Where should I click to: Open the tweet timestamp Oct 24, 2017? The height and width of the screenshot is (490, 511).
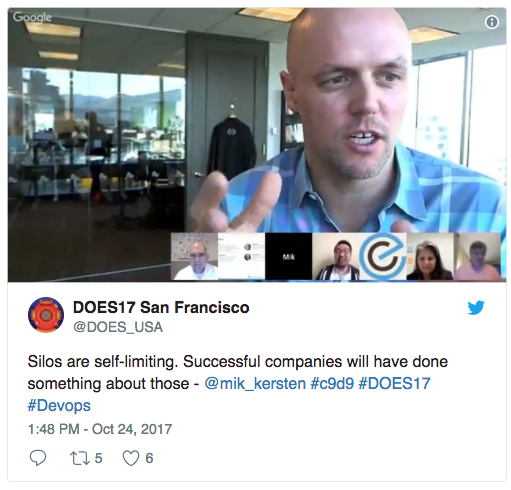(100, 429)
